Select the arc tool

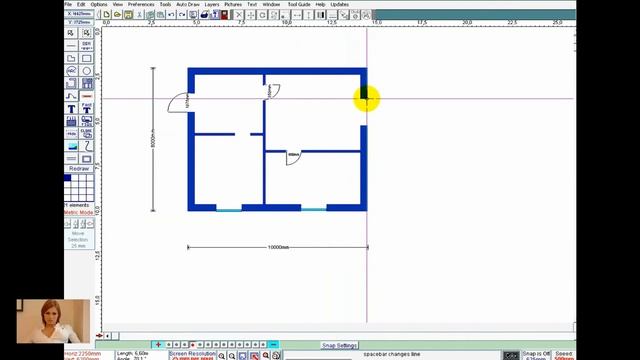71,71
